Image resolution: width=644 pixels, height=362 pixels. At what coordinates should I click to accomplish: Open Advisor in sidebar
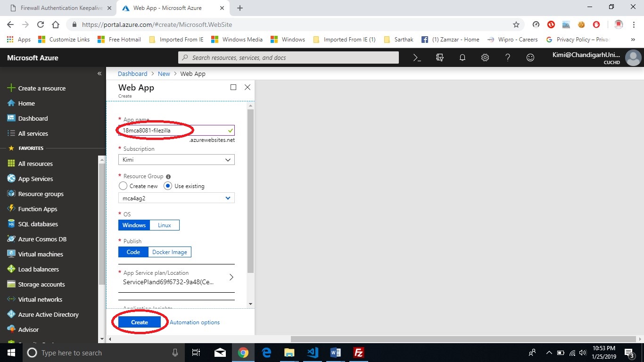pos(23,329)
